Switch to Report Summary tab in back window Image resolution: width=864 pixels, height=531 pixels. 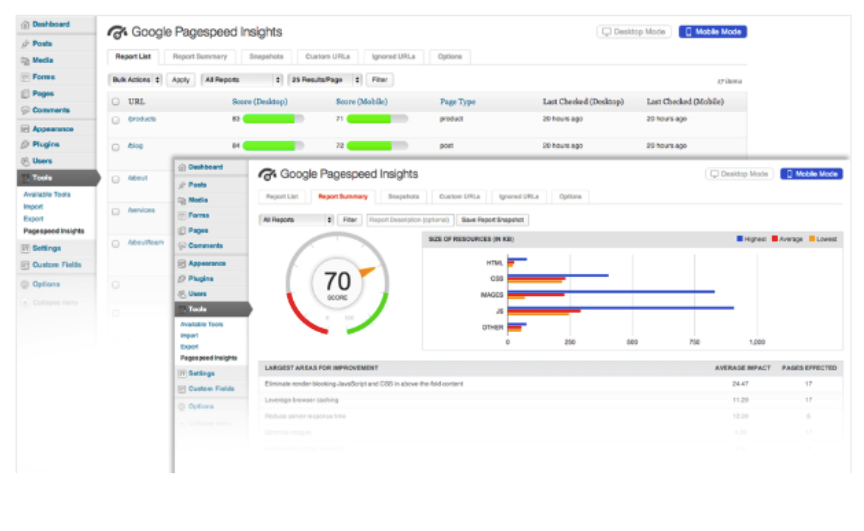pyautogui.click(x=199, y=57)
